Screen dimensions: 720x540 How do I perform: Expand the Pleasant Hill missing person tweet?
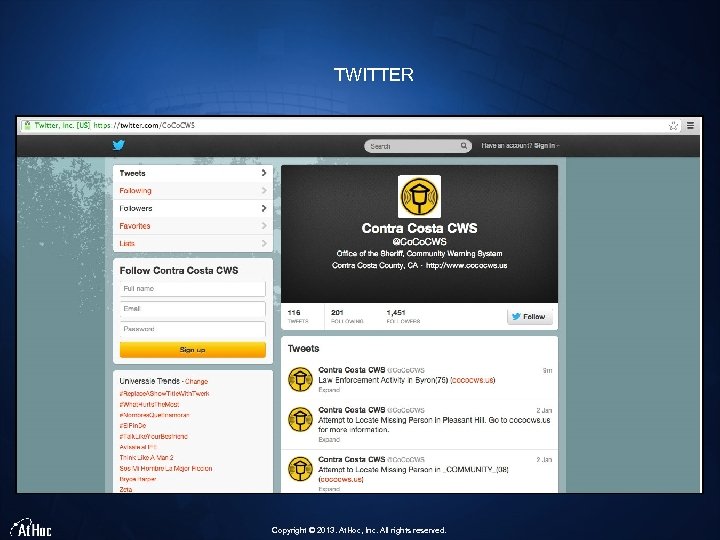pos(329,439)
